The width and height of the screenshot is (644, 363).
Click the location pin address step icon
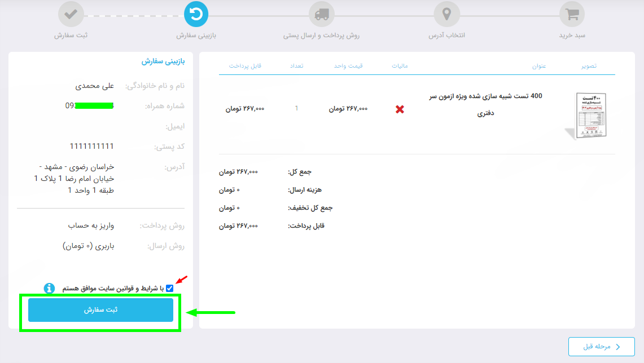point(446,14)
